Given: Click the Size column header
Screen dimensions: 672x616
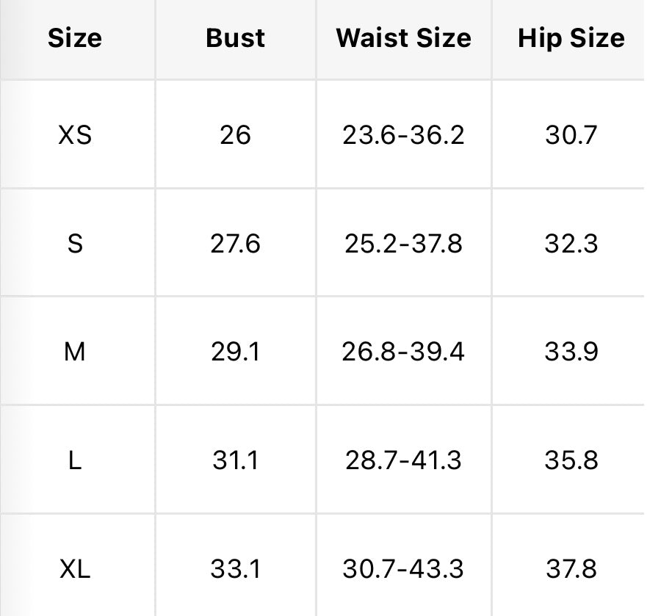Looking at the screenshot, I should tap(75, 38).
